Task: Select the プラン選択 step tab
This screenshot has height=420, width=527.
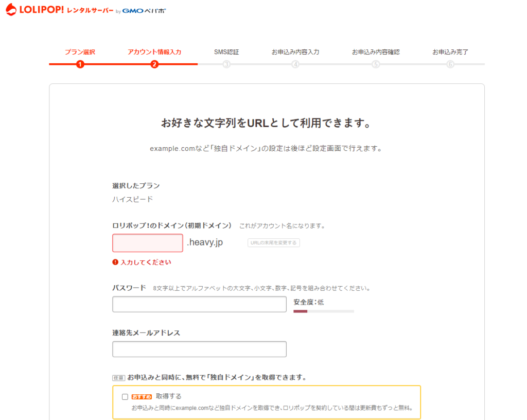Action: (80, 52)
